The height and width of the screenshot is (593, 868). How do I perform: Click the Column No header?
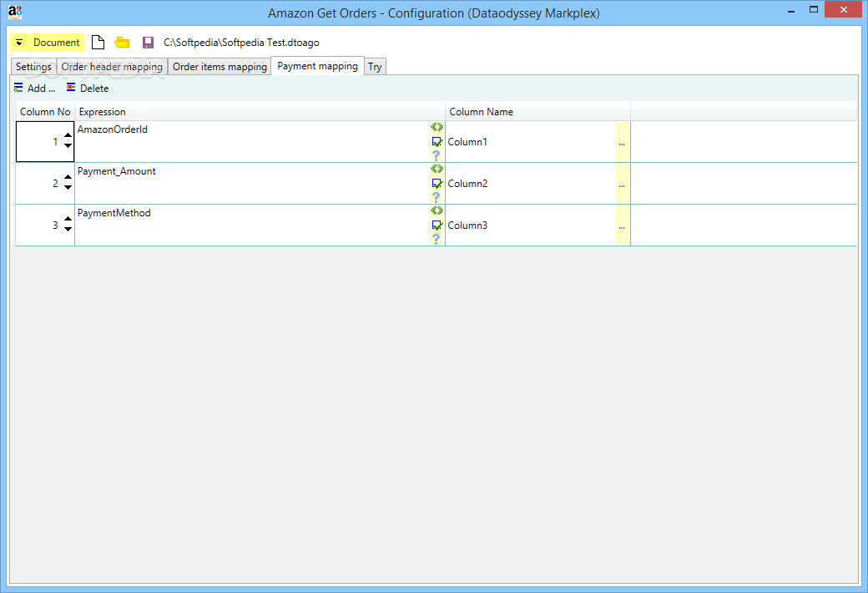(x=45, y=111)
